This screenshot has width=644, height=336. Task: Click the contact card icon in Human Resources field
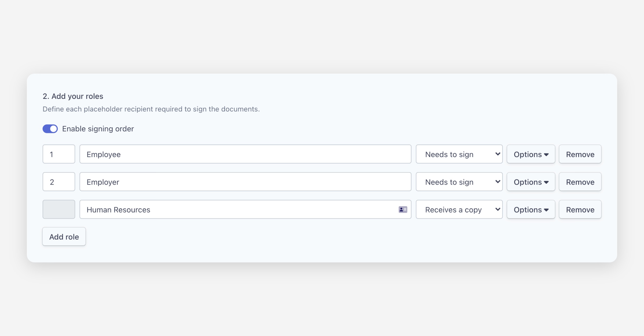coord(403,210)
